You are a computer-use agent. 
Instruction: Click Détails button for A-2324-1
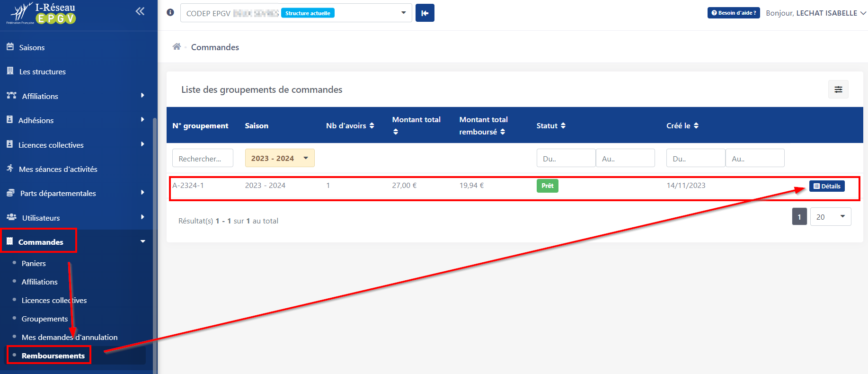[827, 186]
